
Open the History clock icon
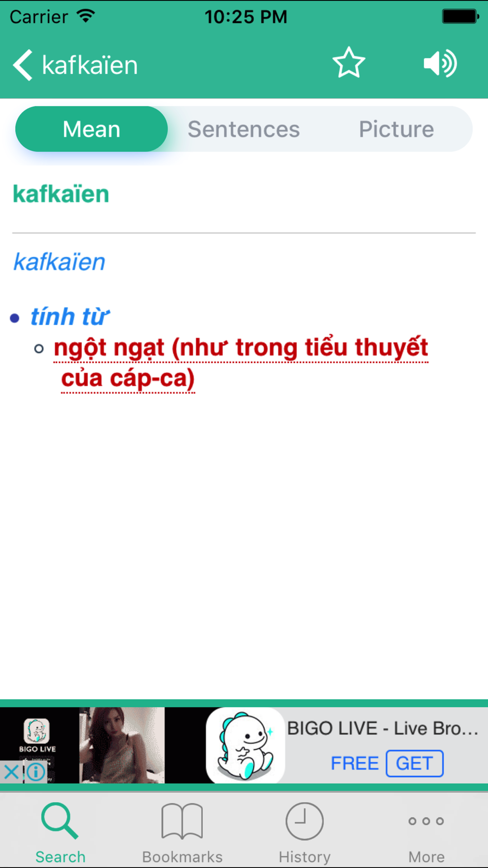pos(305,833)
